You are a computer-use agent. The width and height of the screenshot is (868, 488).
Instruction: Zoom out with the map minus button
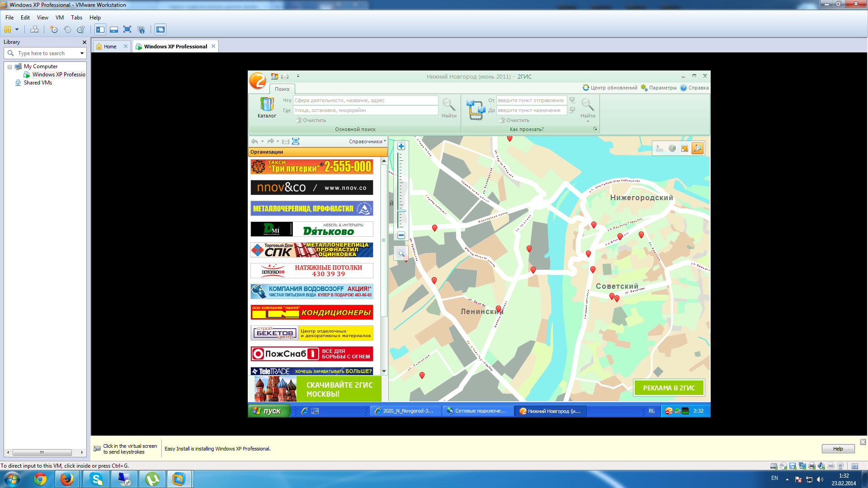pyautogui.click(x=401, y=235)
